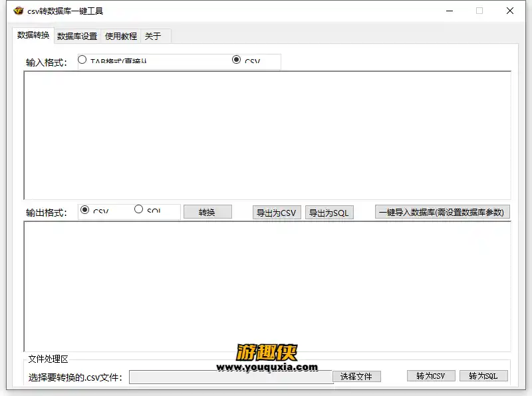Viewport: 532px width, 396px height.
Task: Open the 关于 tab
Action: tap(153, 37)
